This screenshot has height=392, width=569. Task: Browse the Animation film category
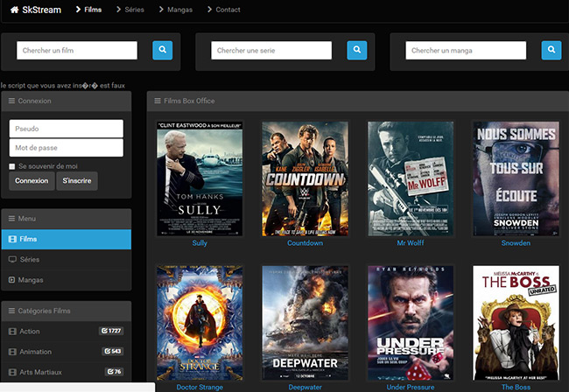[x=67, y=352]
